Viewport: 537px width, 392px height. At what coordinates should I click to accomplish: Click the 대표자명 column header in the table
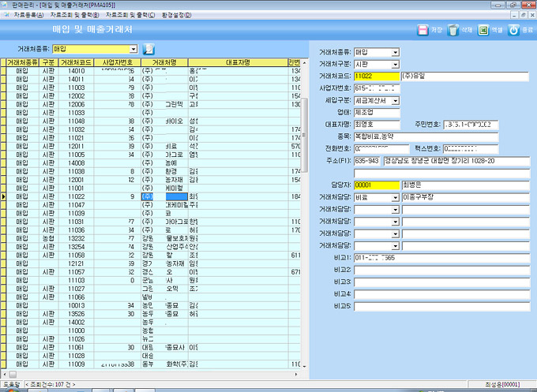click(238, 62)
